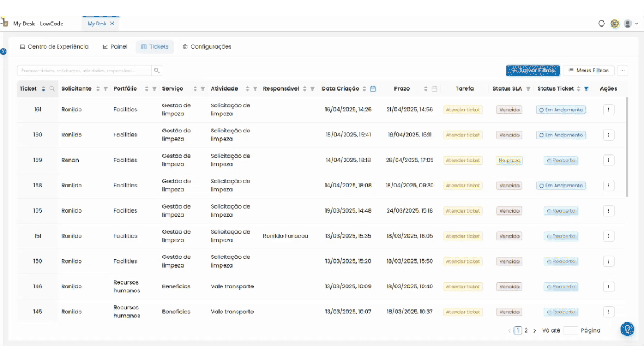Switch to the Painel tab
This screenshot has width=644, height=362.
pyautogui.click(x=115, y=47)
